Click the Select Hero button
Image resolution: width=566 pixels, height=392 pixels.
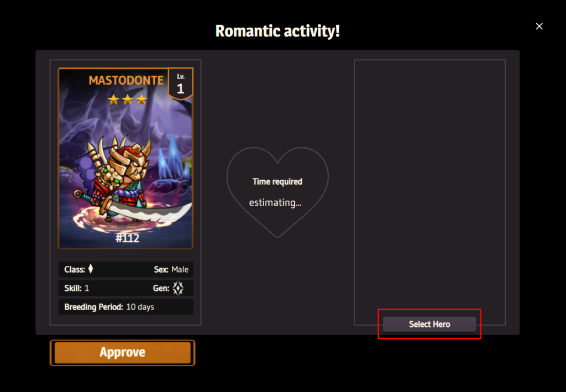[x=429, y=324]
